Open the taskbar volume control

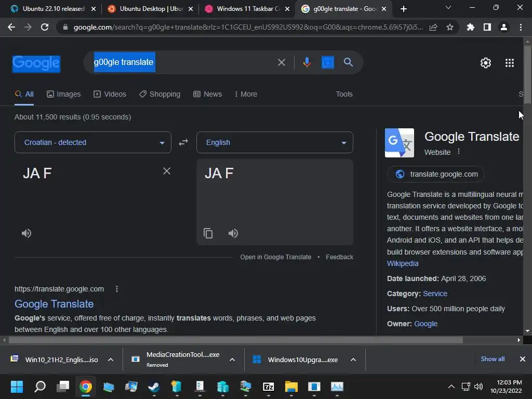[x=478, y=387]
